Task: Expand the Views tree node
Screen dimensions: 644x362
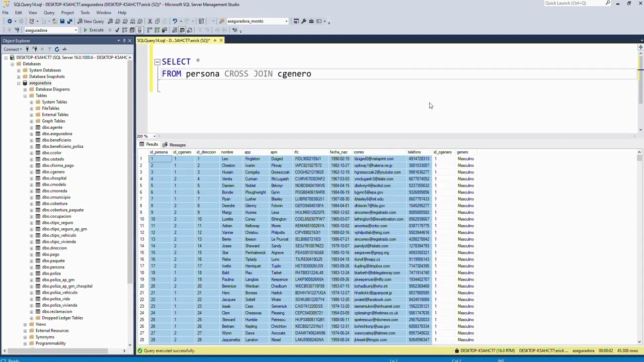Action: click(x=25, y=324)
